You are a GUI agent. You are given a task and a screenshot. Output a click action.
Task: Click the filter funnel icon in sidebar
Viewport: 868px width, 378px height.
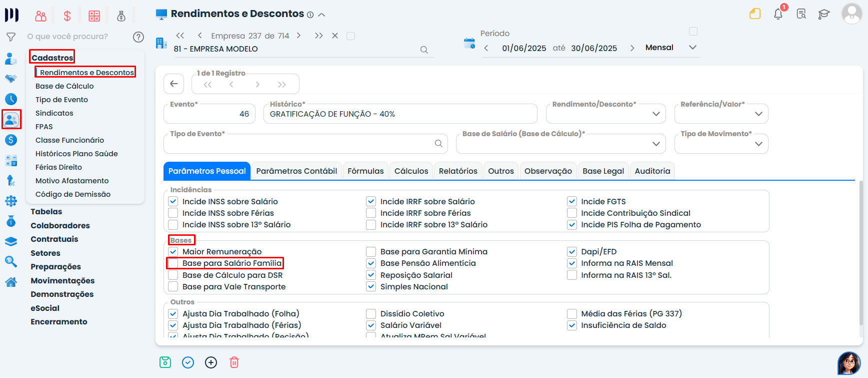pyautogui.click(x=10, y=37)
